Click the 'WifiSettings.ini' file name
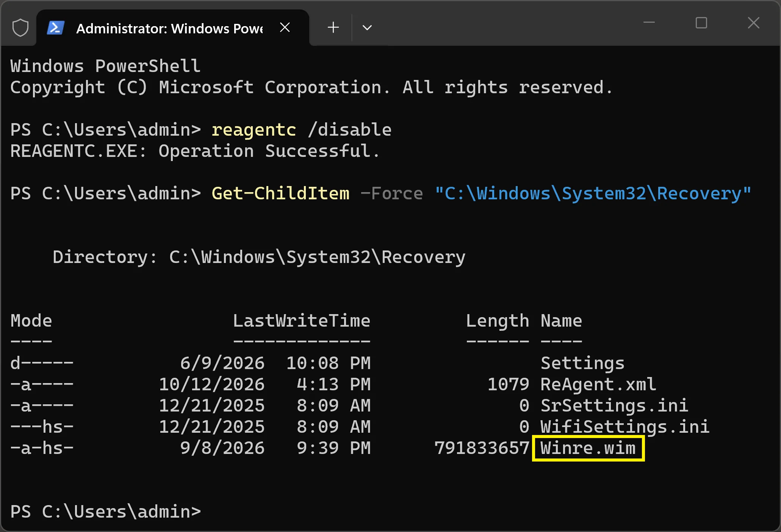The image size is (781, 532). [x=625, y=427]
